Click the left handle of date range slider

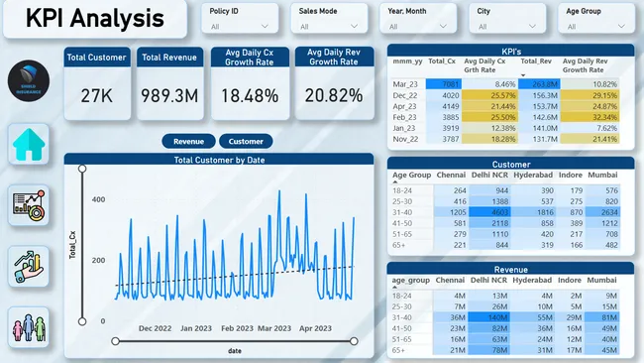[115, 341]
